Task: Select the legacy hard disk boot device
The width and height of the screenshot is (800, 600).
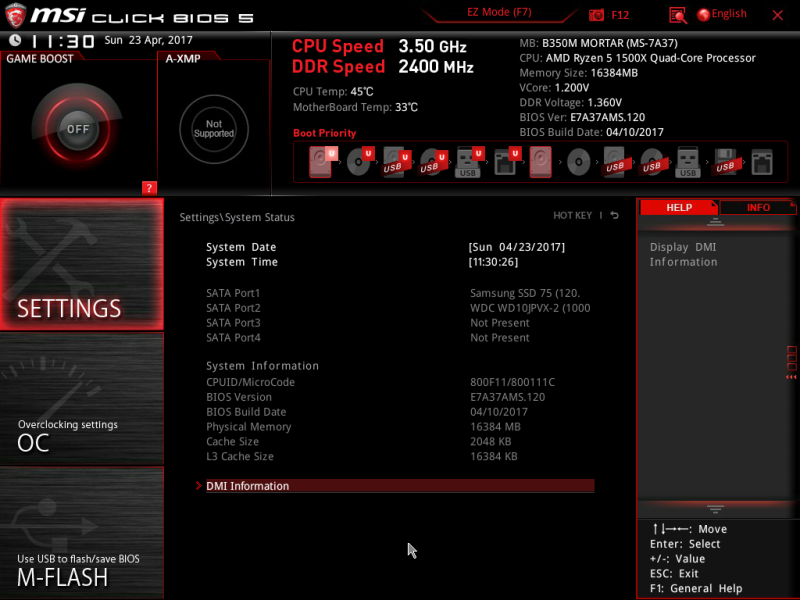Action: 540,162
